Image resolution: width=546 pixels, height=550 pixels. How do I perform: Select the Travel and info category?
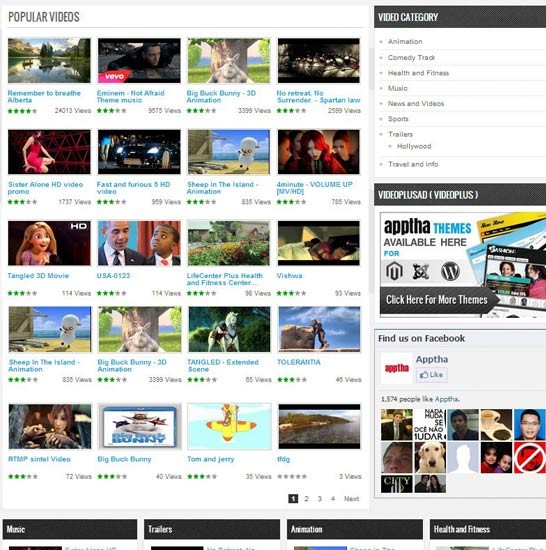(413, 164)
